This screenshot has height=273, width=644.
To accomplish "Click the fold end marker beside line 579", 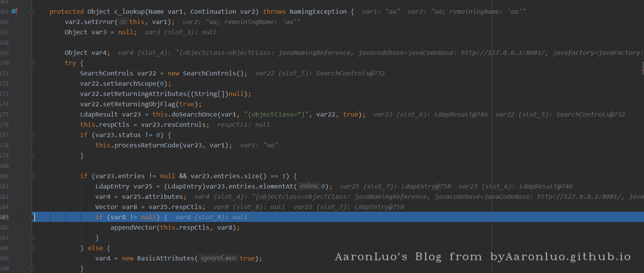I will 32,156.
